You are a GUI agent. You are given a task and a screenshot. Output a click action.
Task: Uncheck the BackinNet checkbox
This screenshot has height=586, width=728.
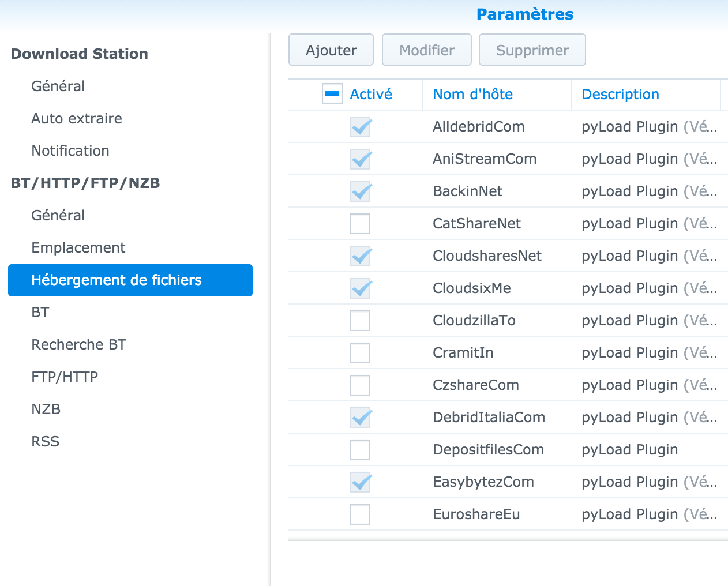point(360,191)
